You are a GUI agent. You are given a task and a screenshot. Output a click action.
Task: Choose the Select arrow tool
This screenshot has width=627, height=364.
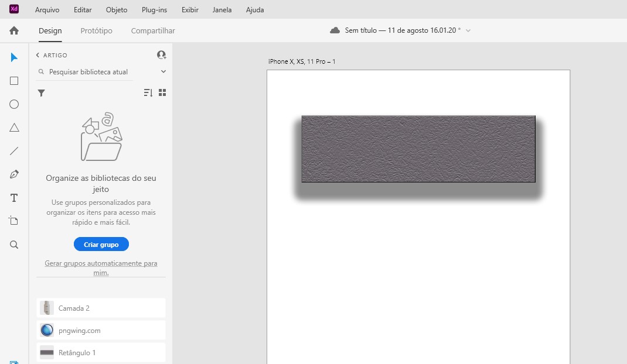pos(14,57)
